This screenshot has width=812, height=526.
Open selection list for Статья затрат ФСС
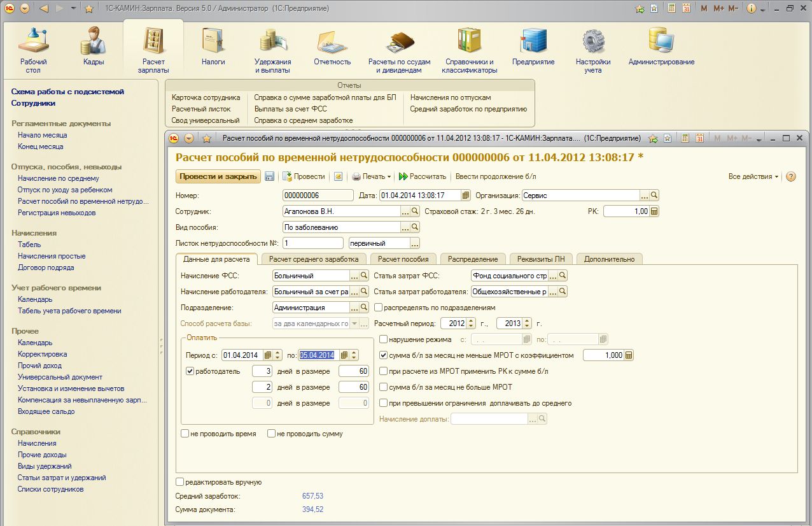pyautogui.click(x=553, y=276)
